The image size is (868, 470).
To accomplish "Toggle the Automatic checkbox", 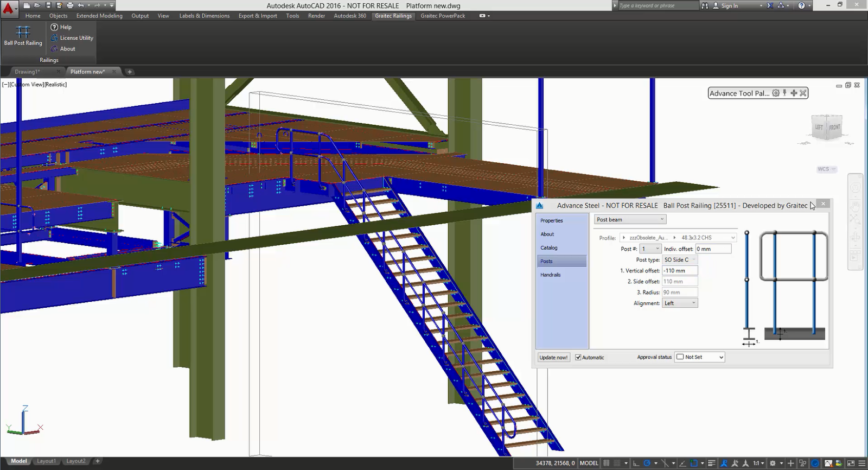I will [x=578, y=357].
